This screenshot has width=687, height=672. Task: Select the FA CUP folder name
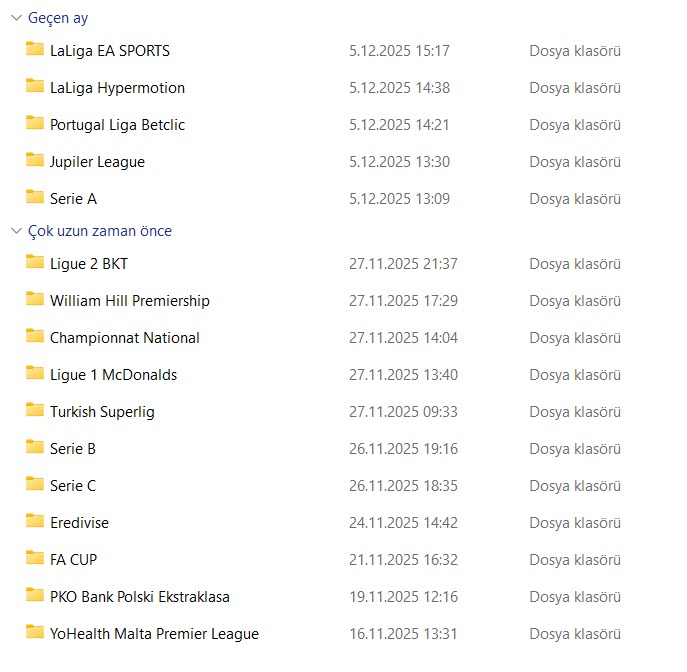pyautogui.click(x=73, y=560)
